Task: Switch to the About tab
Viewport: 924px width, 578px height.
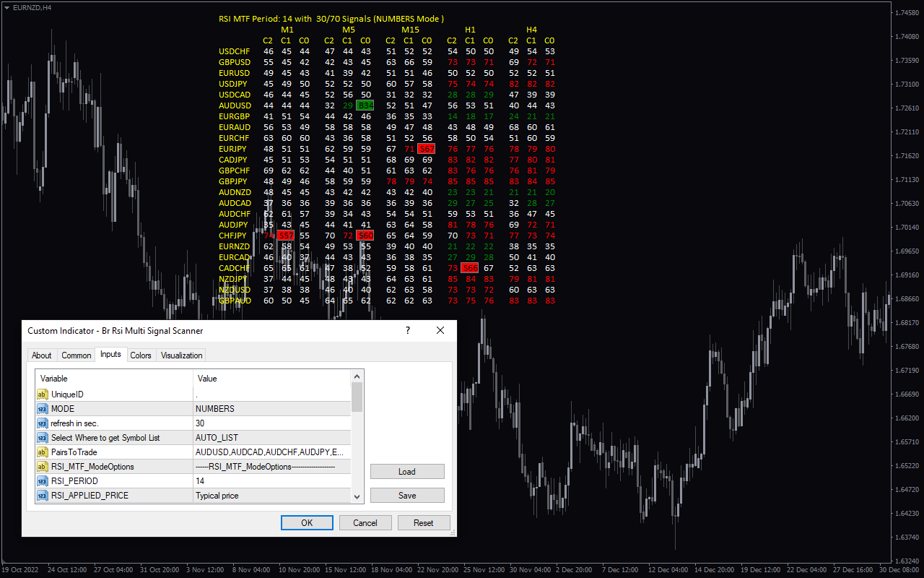Action: [x=42, y=355]
